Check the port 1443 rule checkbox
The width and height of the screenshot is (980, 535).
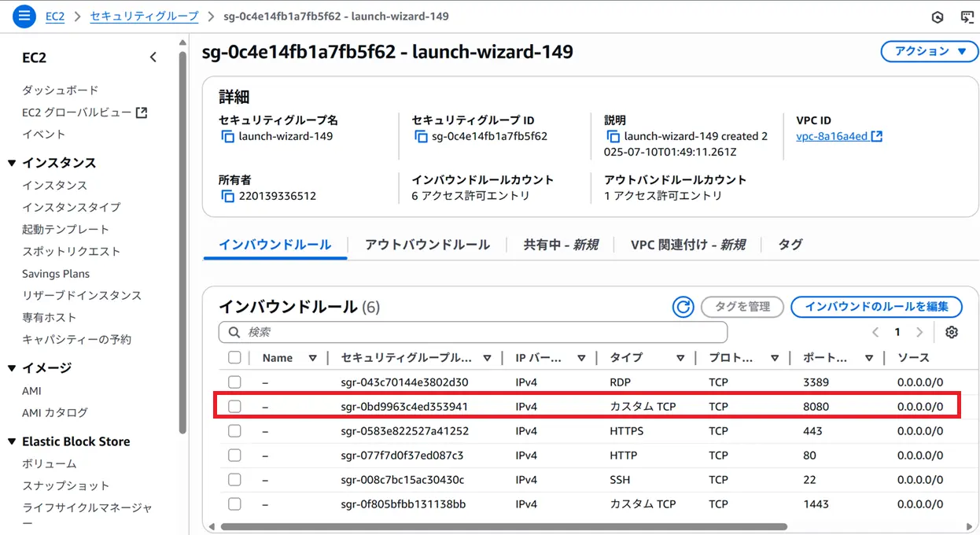click(234, 504)
